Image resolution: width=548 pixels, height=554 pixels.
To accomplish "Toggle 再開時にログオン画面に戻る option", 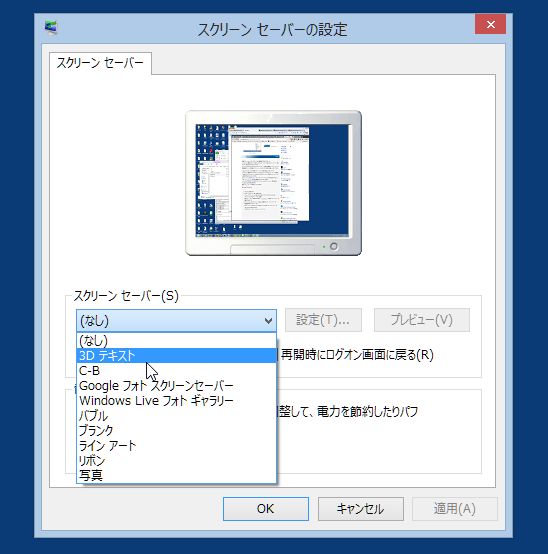I will pos(357,355).
